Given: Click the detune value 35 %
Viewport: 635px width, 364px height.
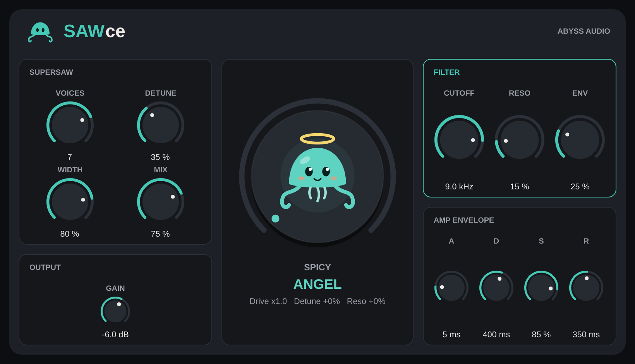Looking at the screenshot, I should point(160,157).
